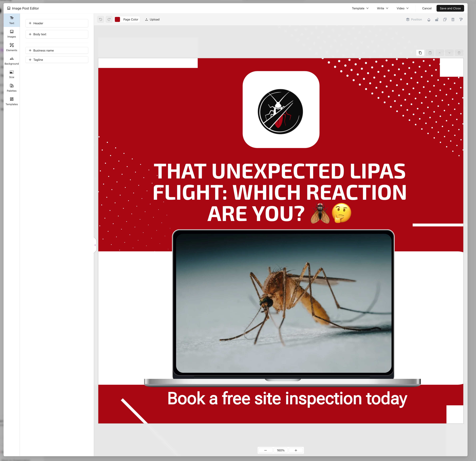Viewport: 476px width, 461px height.
Task: Move the page down with the down chevron
Action: click(449, 53)
